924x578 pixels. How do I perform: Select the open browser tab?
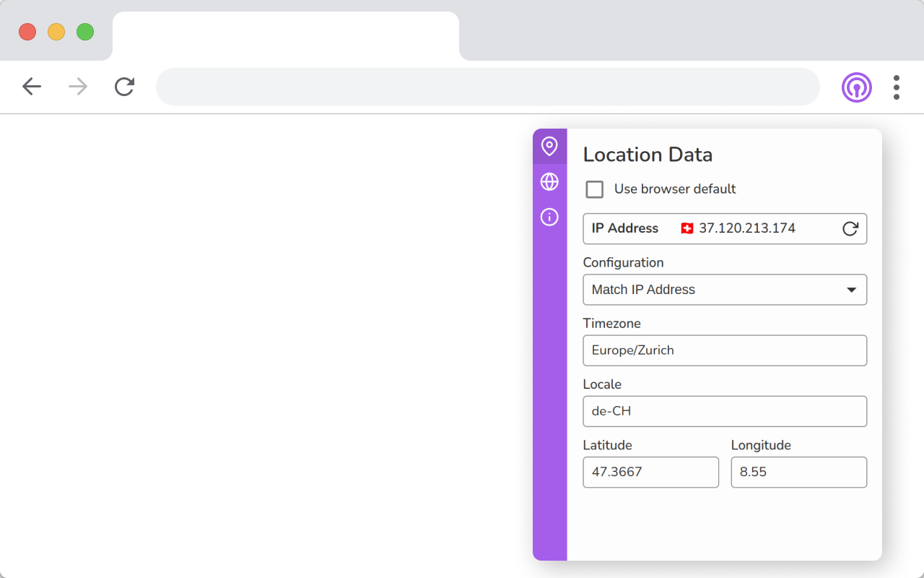coord(285,36)
